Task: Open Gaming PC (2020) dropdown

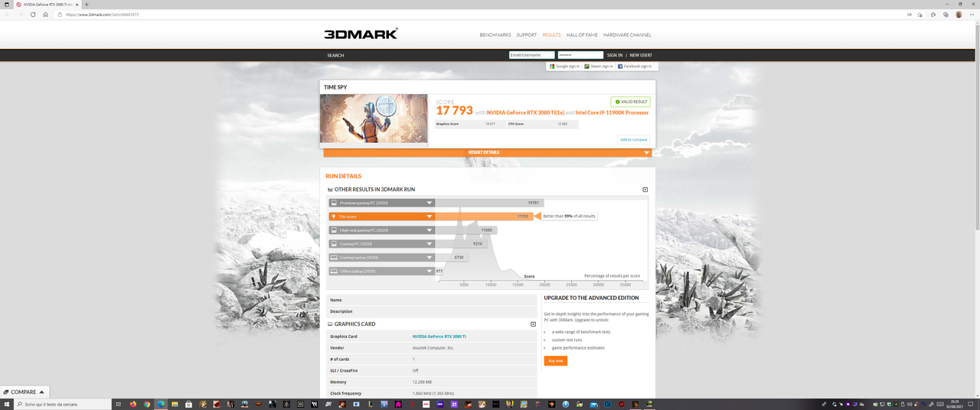Action: pos(430,244)
